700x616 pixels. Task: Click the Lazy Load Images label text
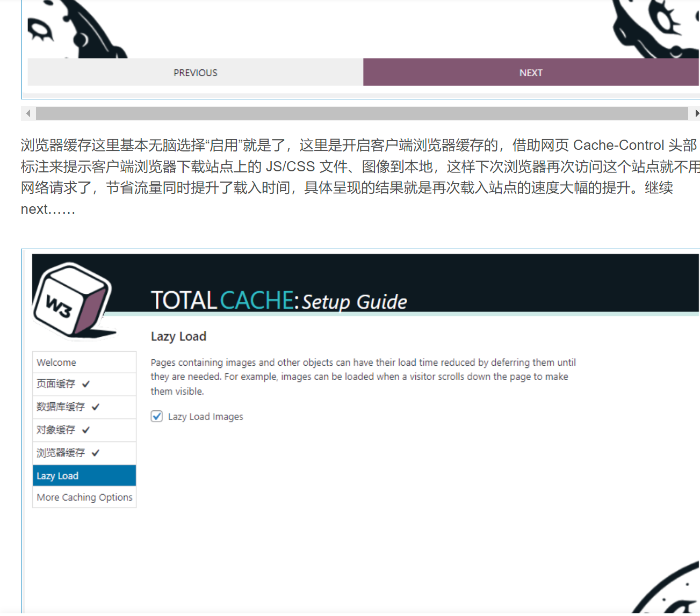tap(206, 417)
